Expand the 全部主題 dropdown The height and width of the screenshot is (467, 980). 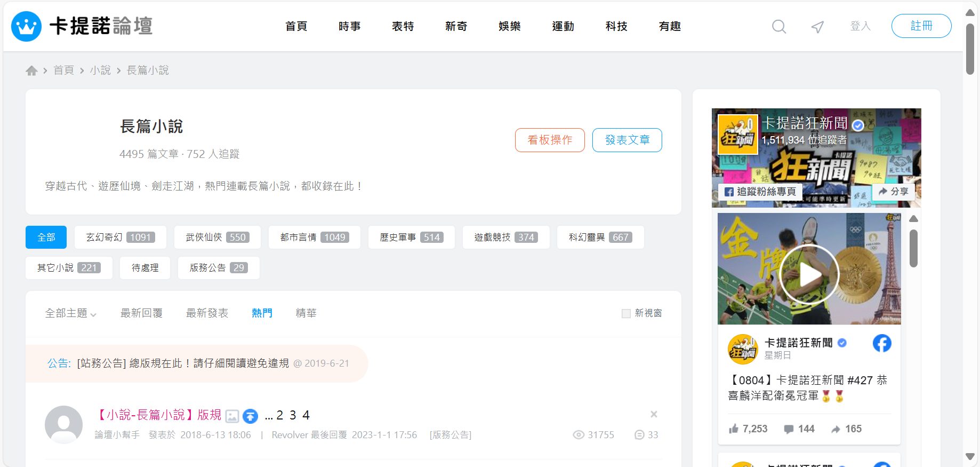click(x=71, y=313)
